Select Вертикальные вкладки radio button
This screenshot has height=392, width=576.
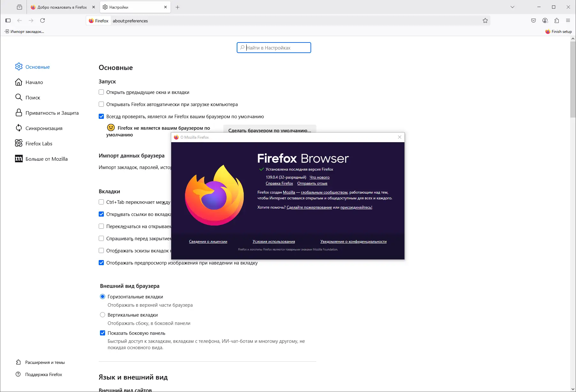pos(103,315)
